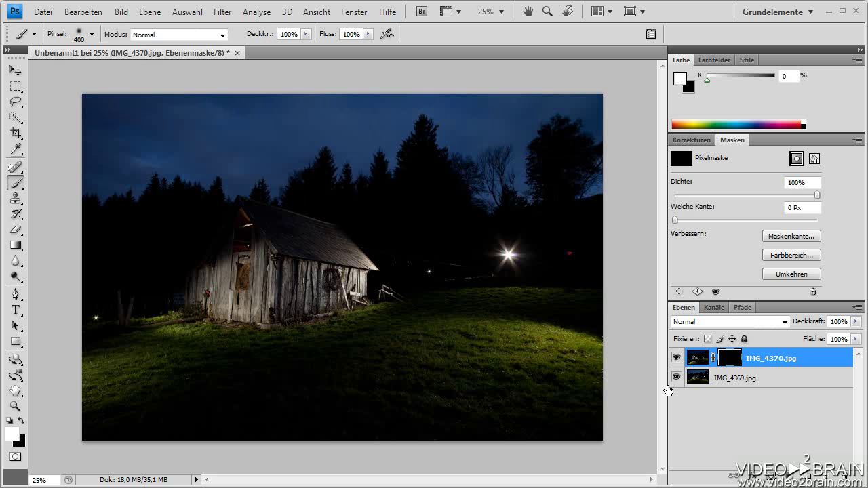Click the Maskenkante... button
This screenshot has width=868, height=488.
[x=791, y=236]
